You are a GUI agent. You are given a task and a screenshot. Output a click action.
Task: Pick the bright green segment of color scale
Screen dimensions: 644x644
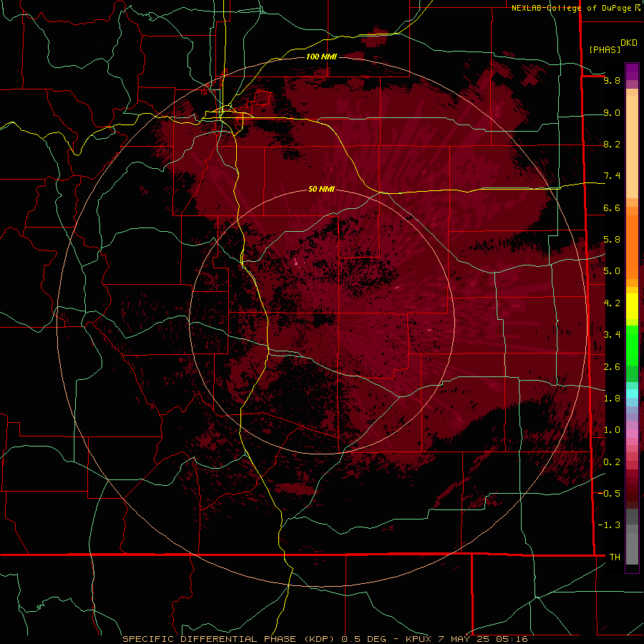632,345
